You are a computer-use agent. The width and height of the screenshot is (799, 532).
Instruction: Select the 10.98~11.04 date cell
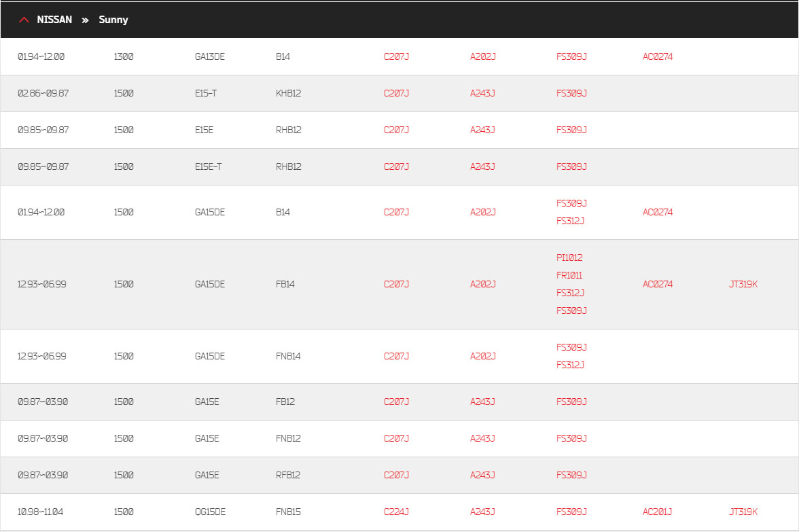pyautogui.click(x=40, y=512)
